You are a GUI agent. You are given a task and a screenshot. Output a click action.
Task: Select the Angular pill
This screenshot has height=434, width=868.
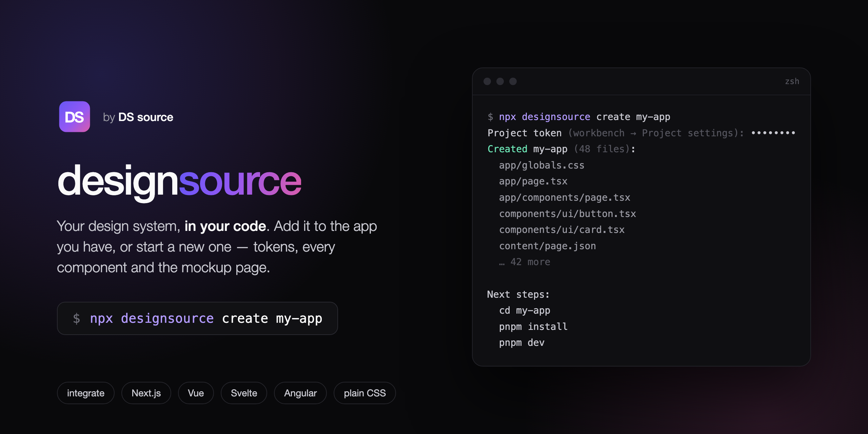(x=300, y=393)
